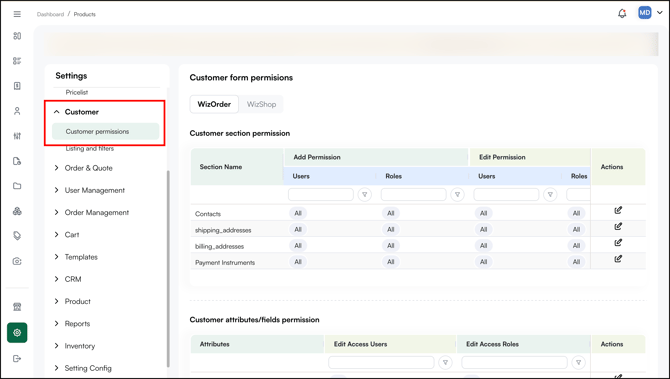Focus the Edit Access Users filter field
670x379 pixels.
pyautogui.click(x=381, y=362)
